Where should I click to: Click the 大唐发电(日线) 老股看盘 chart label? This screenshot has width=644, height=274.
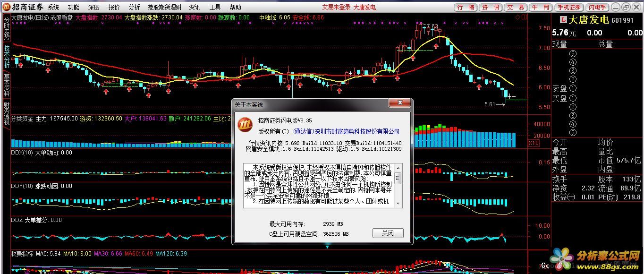pyautogui.click(x=42, y=17)
